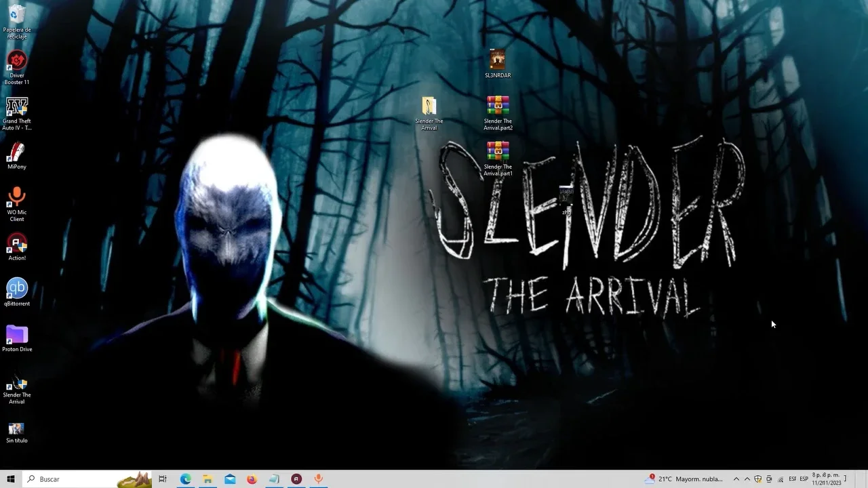Select the small zhg desktop file
The width and height of the screenshot is (868, 488).
(x=566, y=201)
